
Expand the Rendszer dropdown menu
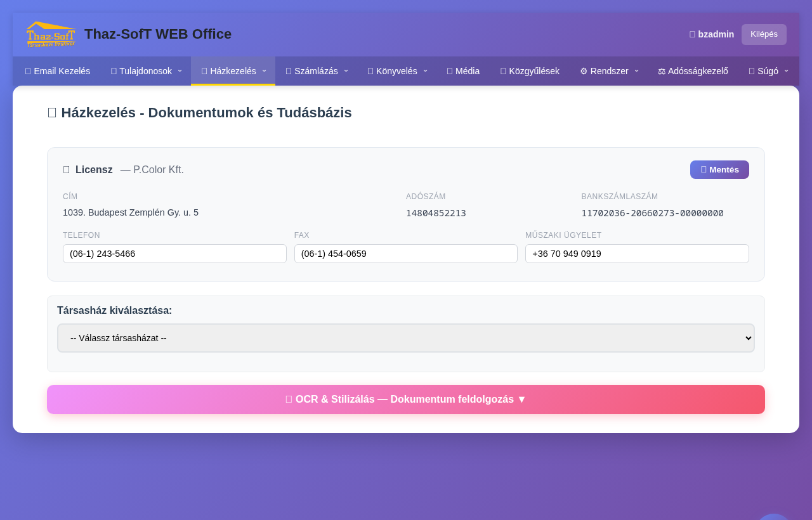click(609, 71)
